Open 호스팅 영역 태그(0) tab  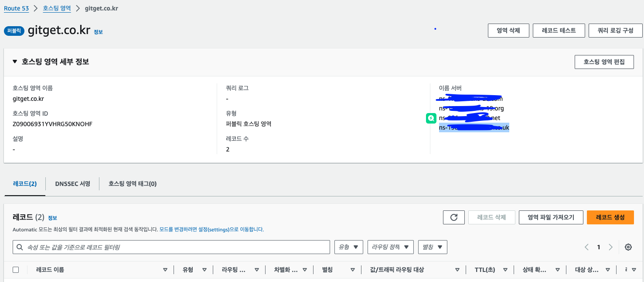[x=133, y=184]
